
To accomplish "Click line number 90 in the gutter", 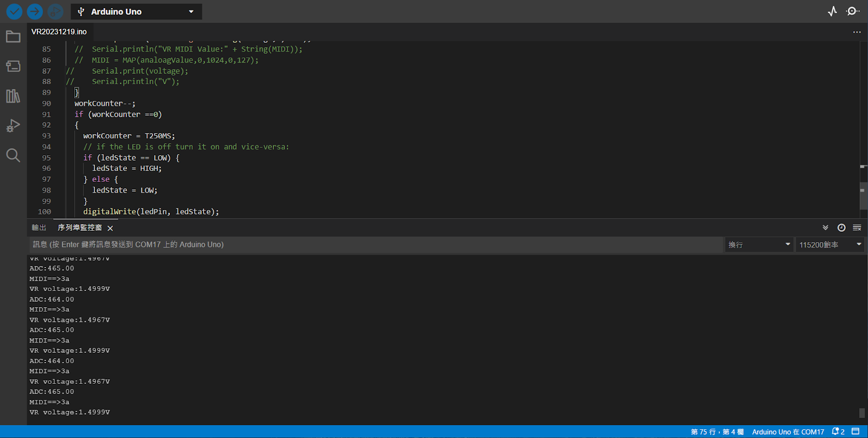I will tap(47, 104).
